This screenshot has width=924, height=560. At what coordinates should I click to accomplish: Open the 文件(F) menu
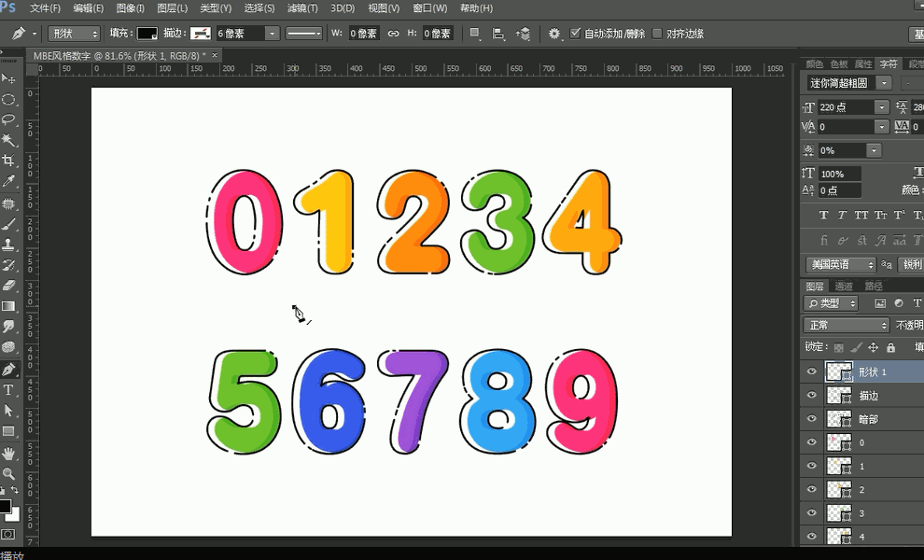pyautogui.click(x=45, y=8)
